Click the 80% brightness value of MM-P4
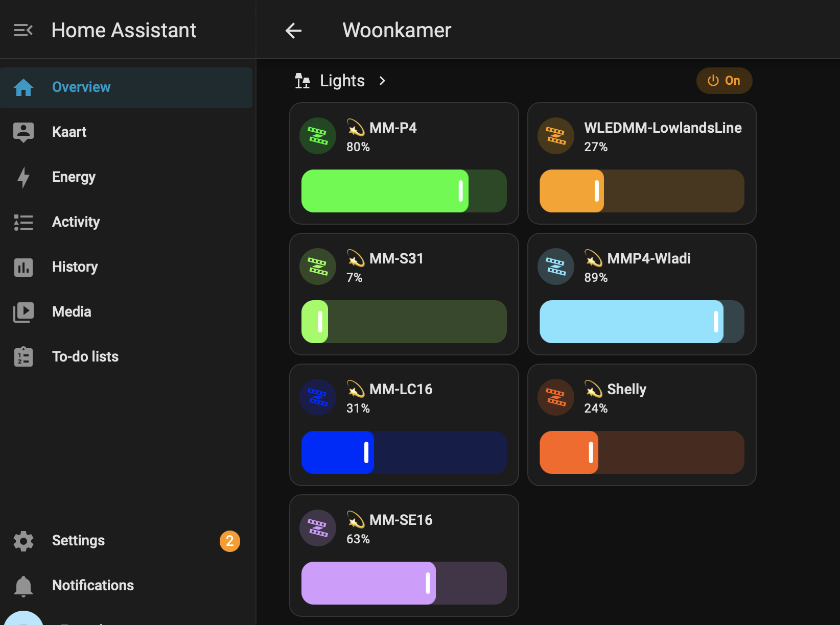 click(358, 147)
